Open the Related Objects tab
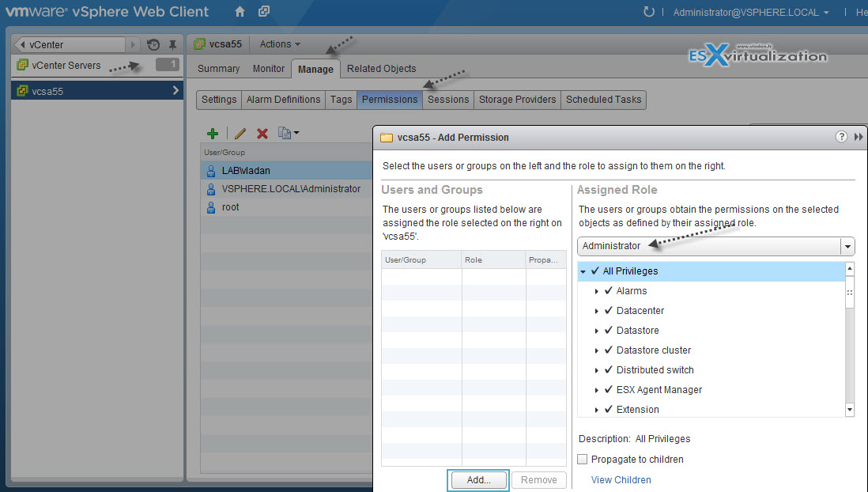868x492 pixels. [x=381, y=69]
